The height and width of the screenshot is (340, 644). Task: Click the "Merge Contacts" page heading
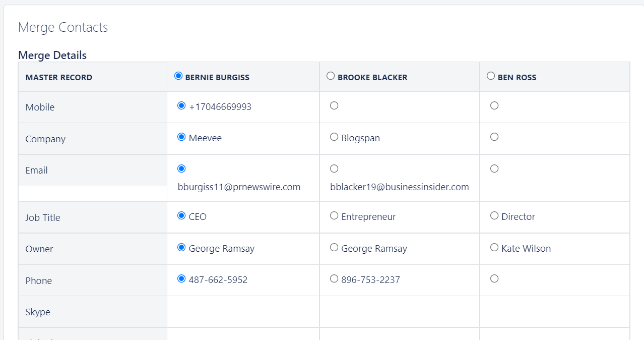63,27
